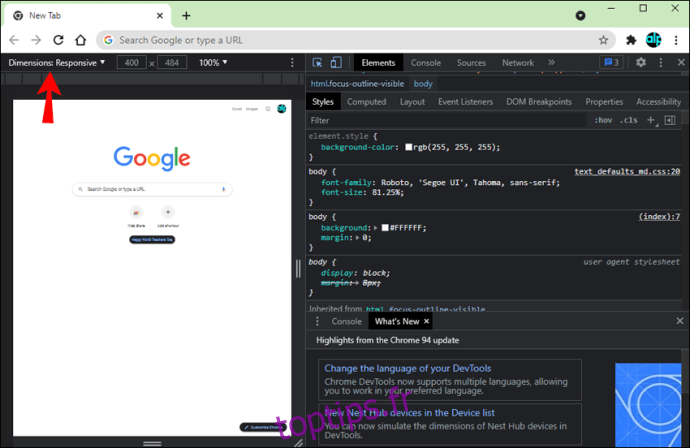Select the body breadcrumb
The height and width of the screenshot is (448, 690).
[423, 84]
